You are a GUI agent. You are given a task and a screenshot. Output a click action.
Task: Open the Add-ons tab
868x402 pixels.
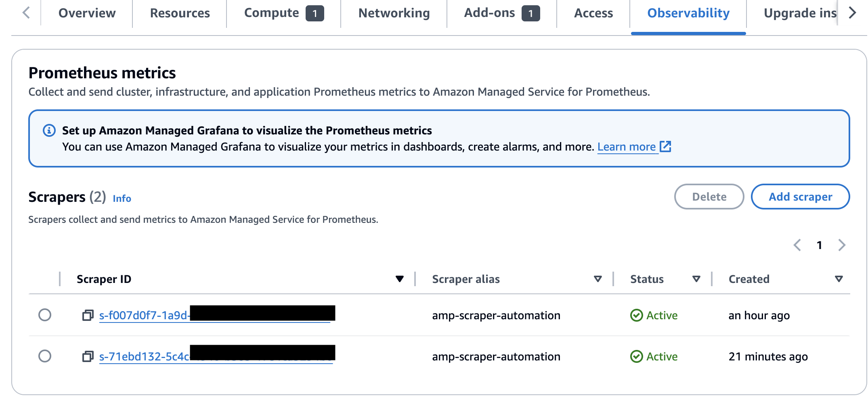pyautogui.click(x=489, y=13)
